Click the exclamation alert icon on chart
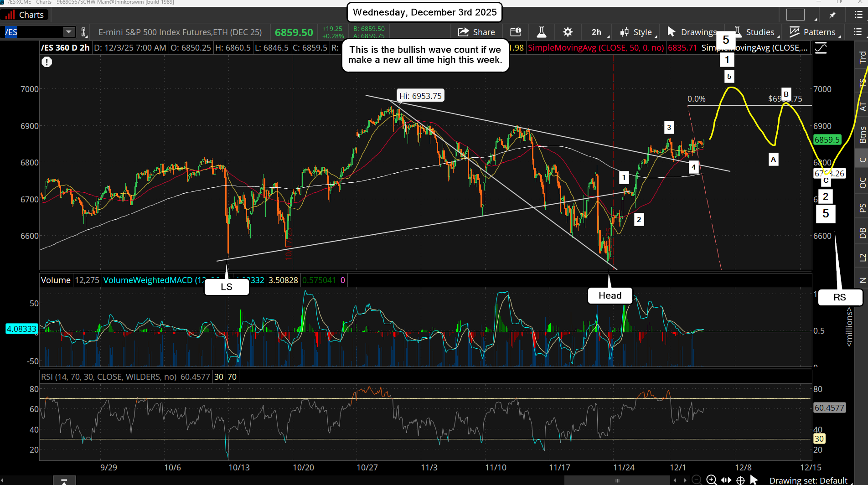 (x=46, y=62)
